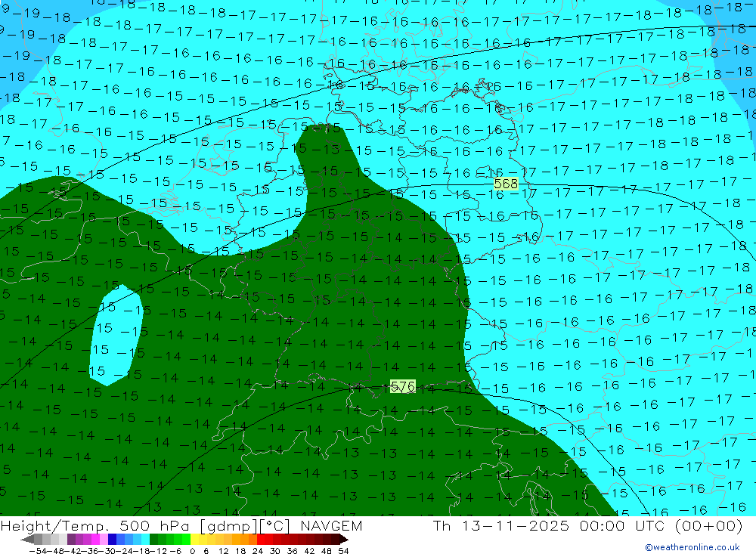Click the Th 13-11-2025 00:00 UTC timestamp
The image size is (756, 554).
pos(587,525)
